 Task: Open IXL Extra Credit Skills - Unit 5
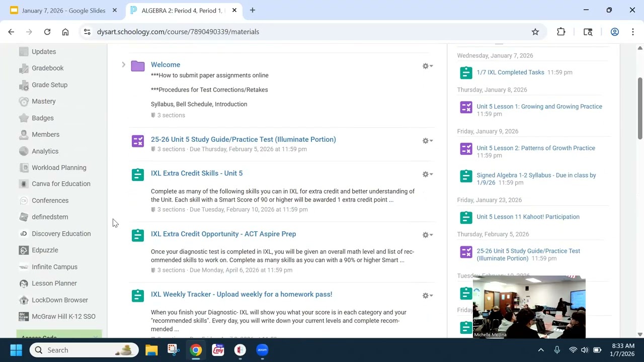197,173
